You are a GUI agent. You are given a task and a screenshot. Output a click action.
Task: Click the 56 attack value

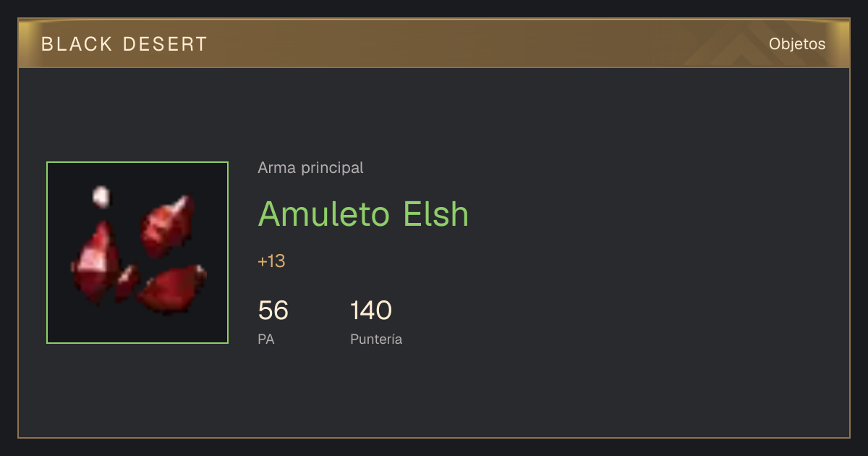(x=273, y=311)
